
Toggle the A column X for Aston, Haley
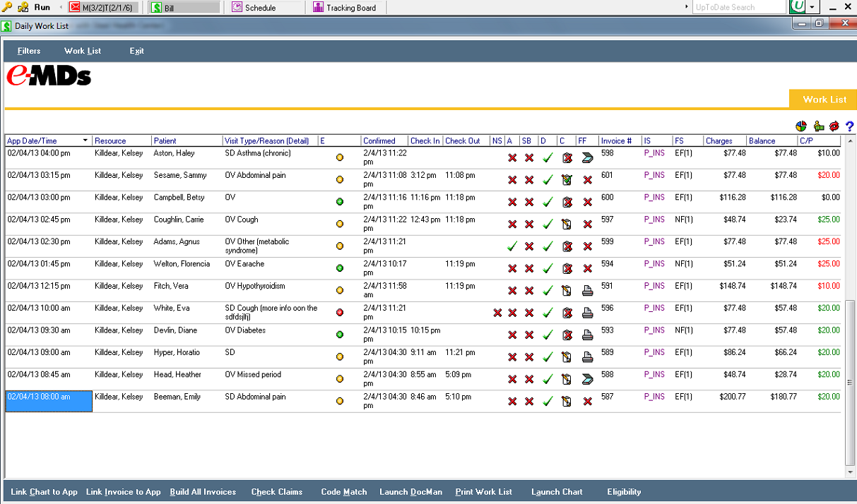[512, 157]
